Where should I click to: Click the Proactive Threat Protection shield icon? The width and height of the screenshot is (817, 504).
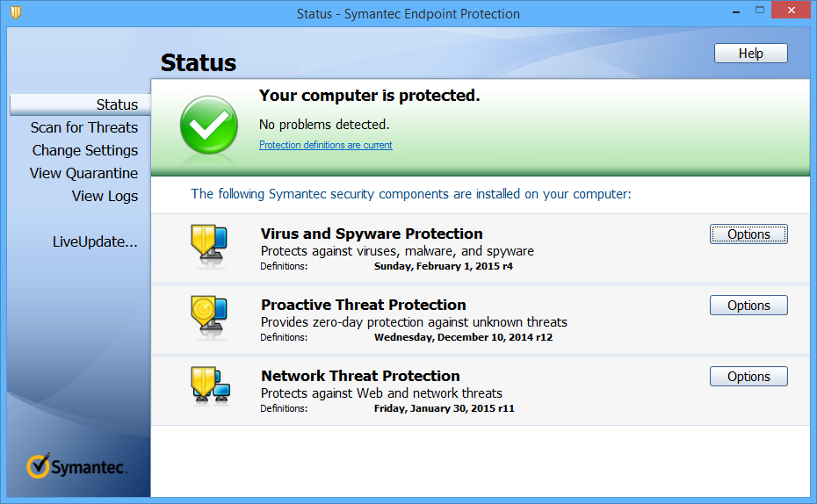(209, 315)
